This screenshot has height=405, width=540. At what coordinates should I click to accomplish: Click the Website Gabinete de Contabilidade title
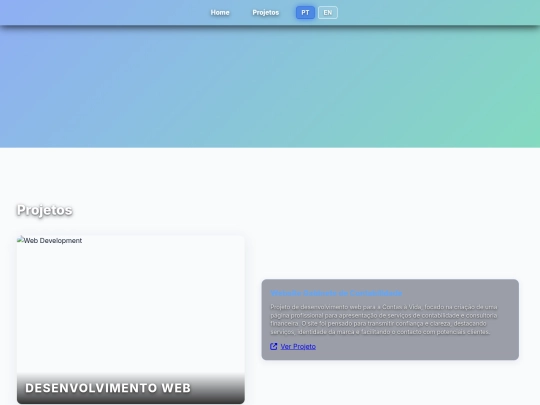(336, 293)
